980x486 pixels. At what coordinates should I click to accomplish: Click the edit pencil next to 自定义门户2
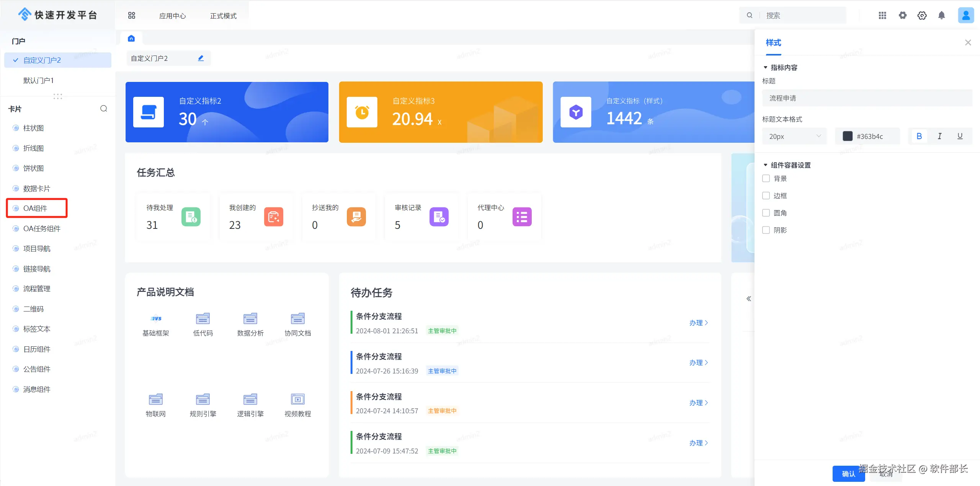click(201, 58)
